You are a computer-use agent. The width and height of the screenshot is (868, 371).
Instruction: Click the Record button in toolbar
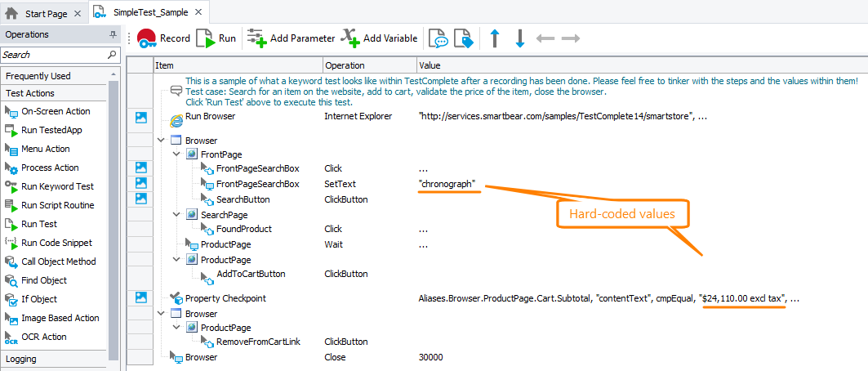[x=163, y=38]
